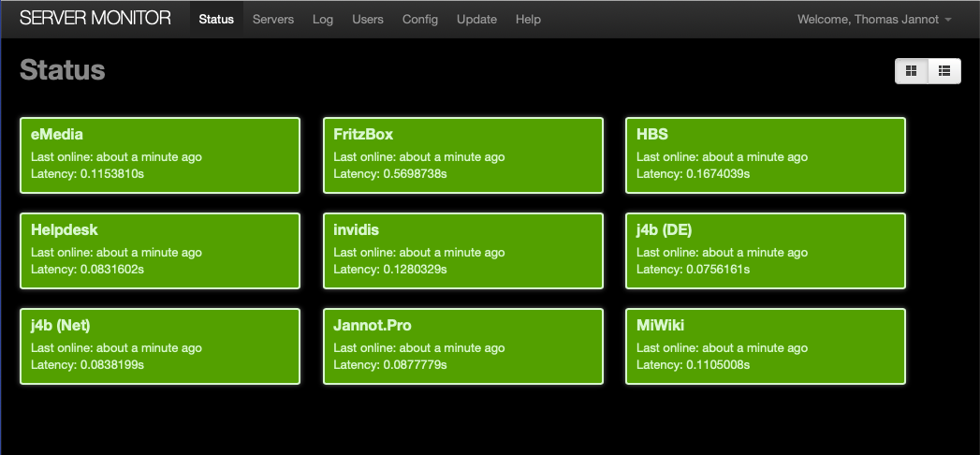Open the Help page
The width and height of the screenshot is (980, 455).
click(529, 20)
